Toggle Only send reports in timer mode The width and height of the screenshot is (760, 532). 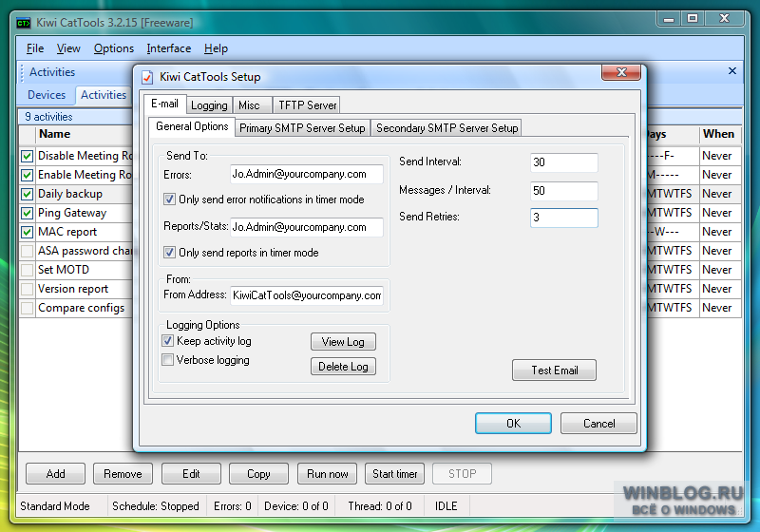click(169, 253)
